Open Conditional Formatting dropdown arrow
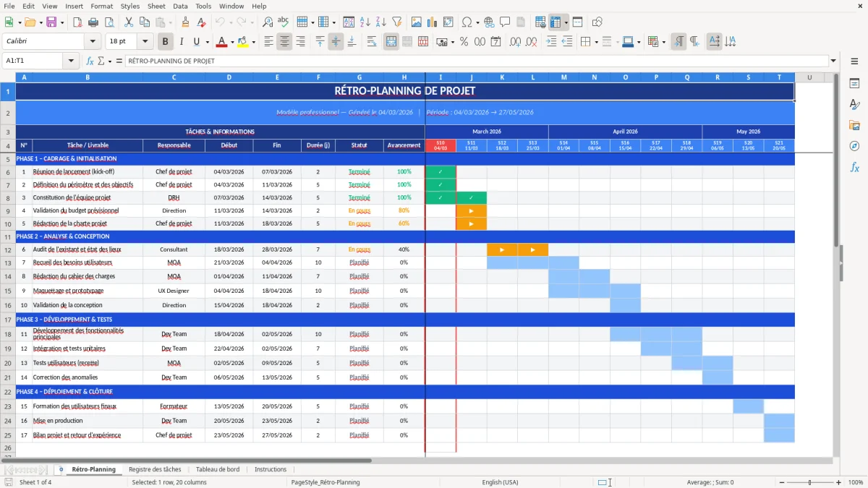 pyautogui.click(x=664, y=42)
